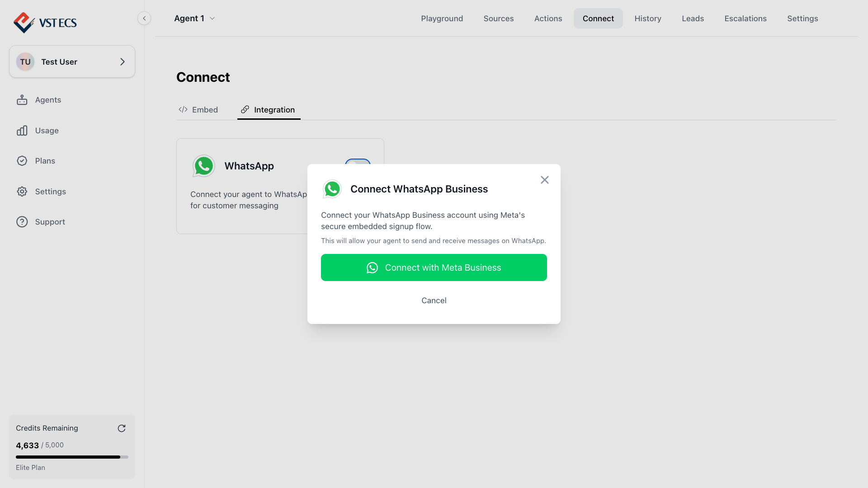Click the Test User account card
The width and height of the screenshot is (868, 488).
click(72, 61)
